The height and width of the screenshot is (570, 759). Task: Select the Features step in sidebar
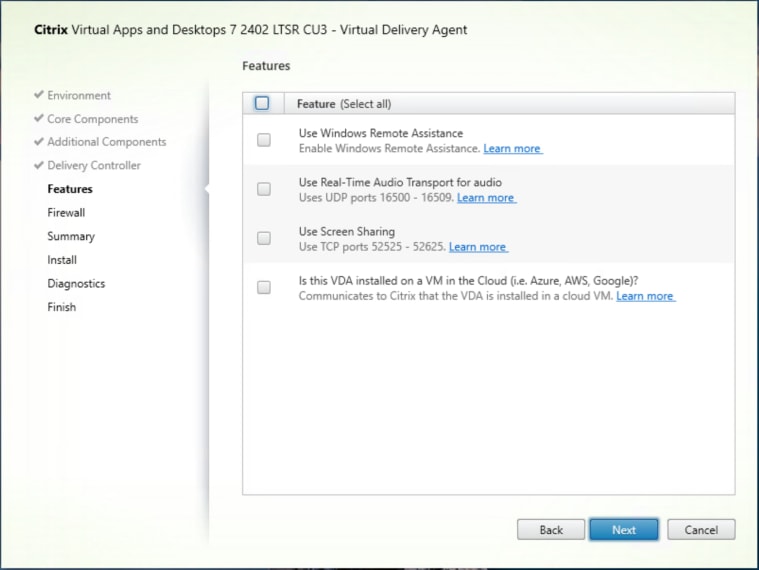[70, 189]
